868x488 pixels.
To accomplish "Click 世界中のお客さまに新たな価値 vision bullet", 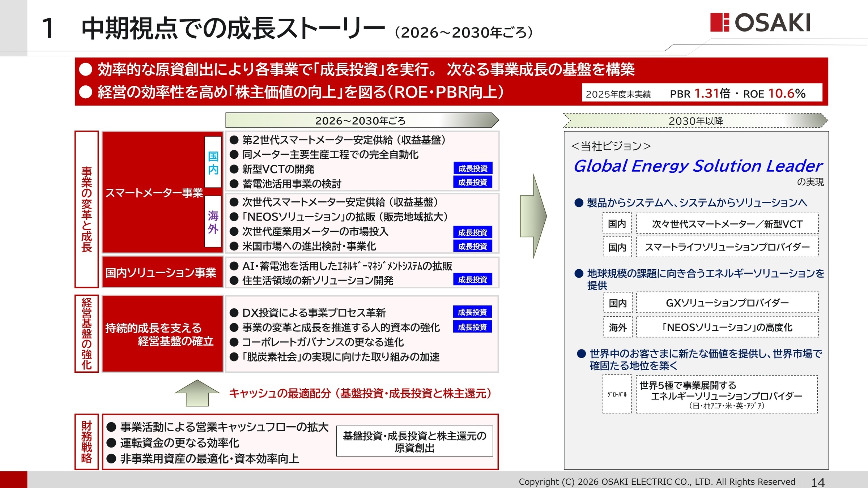I will coord(706,359).
